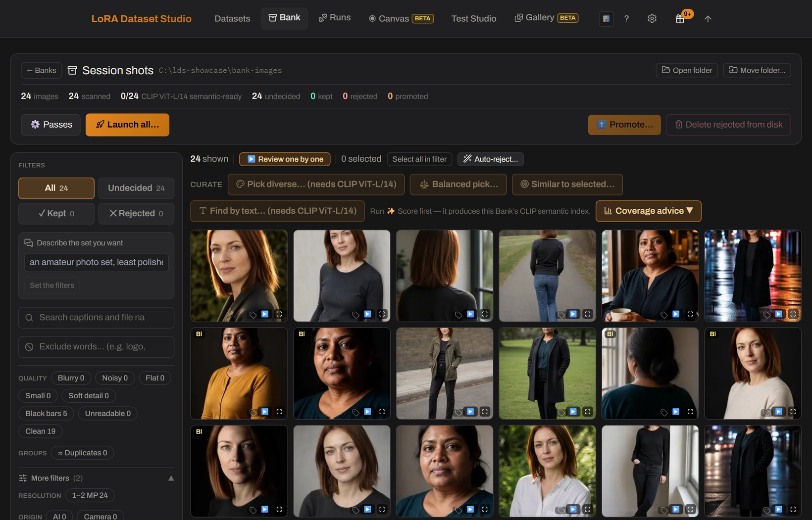Select the All 24 filter
The image size is (812, 520).
point(56,188)
